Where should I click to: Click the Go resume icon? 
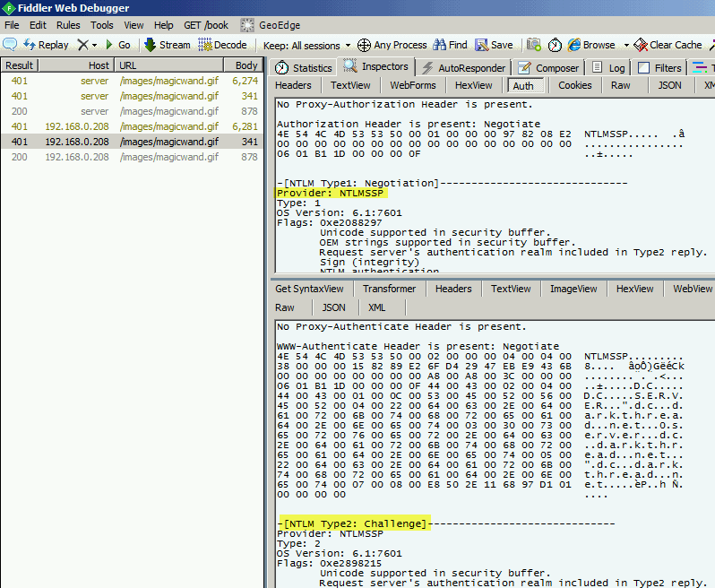109,45
